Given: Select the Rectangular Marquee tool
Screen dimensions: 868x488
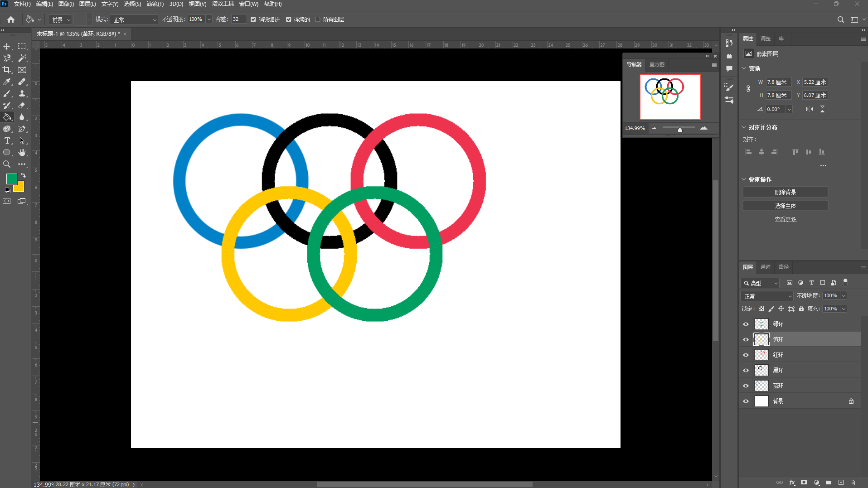Looking at the screenshot, I should tap(22, 46).
